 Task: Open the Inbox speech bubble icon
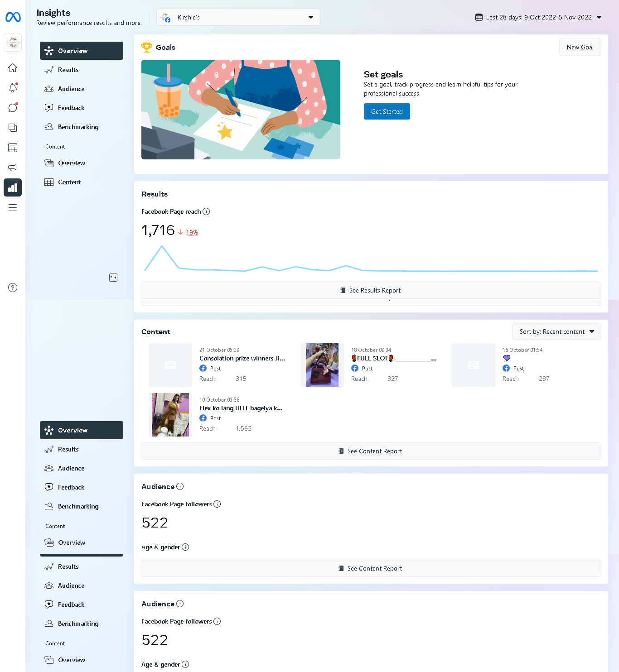click(x=13, y=108)
